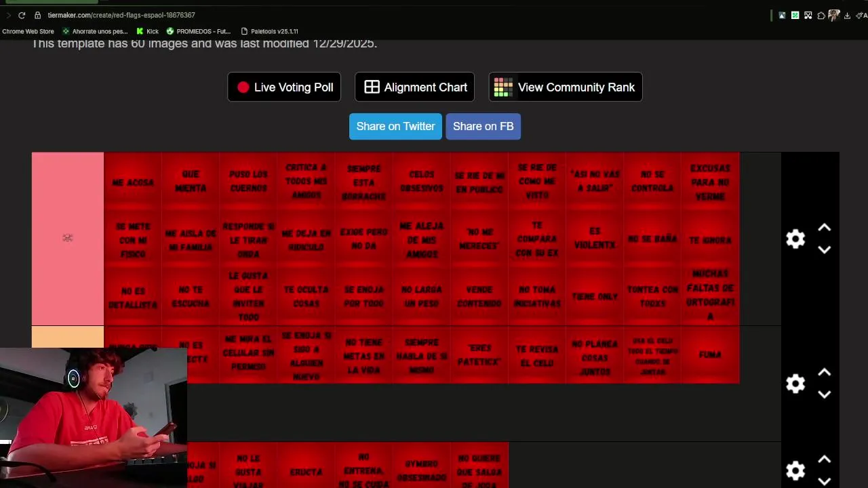Move the first tier row down

824,249
